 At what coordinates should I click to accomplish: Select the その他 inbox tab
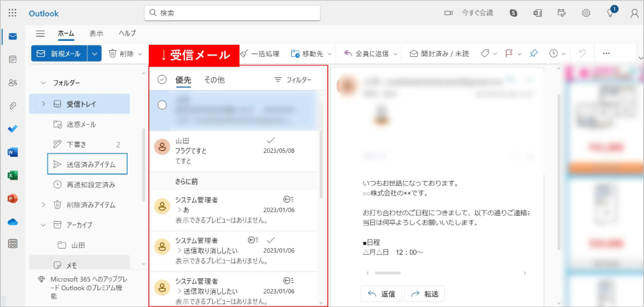point(215,80)
